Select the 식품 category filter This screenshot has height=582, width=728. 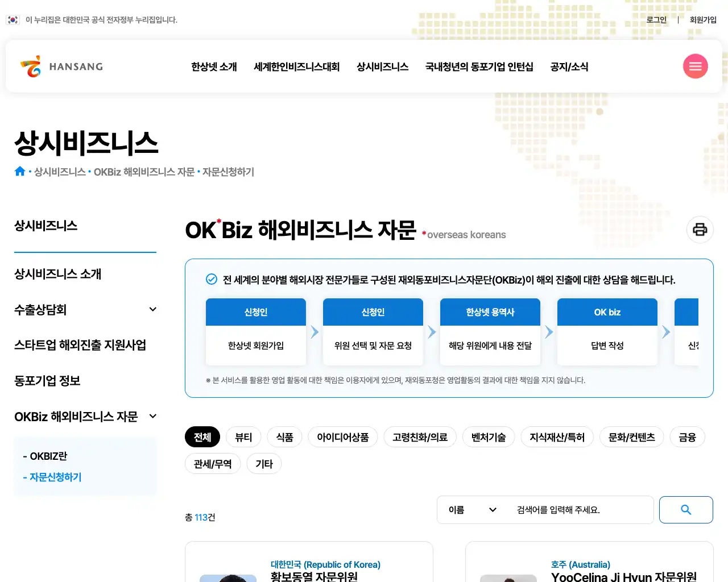(x=285, y=437)
